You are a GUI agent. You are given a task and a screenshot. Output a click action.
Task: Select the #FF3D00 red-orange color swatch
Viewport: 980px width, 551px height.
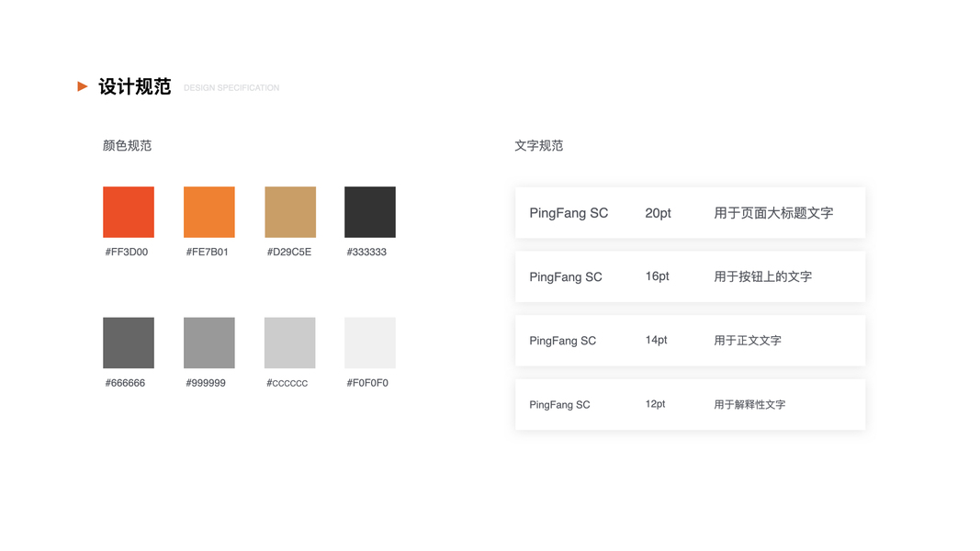(129, 212)
